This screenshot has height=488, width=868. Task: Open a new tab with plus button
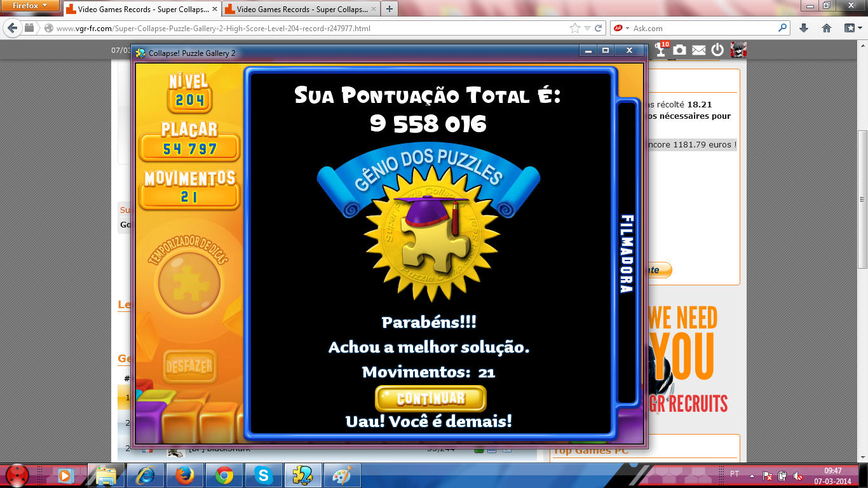(389, 9)
